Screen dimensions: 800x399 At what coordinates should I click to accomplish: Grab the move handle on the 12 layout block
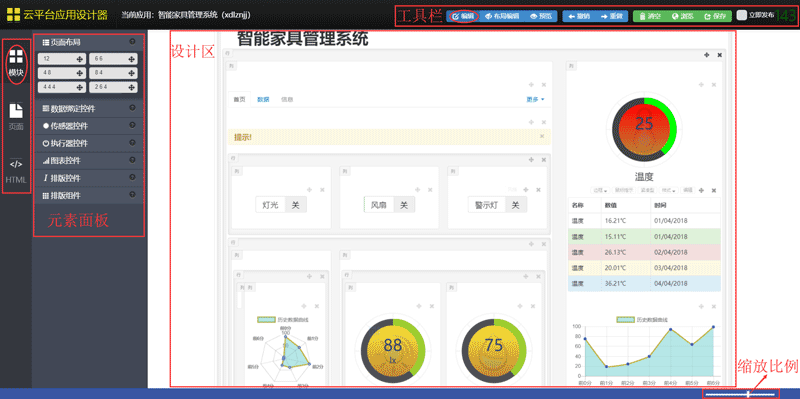click(x=80, y=59)
